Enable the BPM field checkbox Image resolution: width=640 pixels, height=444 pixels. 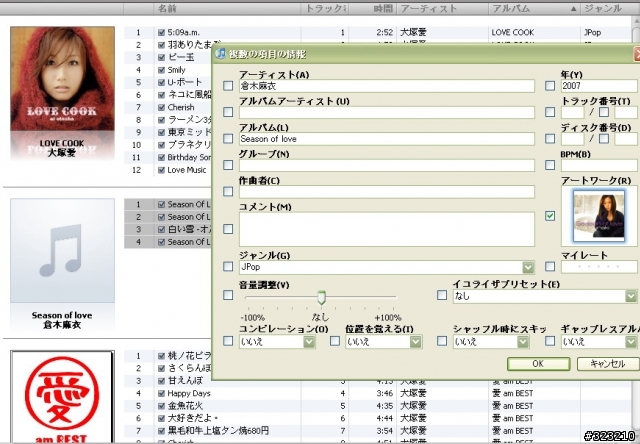[x=550, y=165]
